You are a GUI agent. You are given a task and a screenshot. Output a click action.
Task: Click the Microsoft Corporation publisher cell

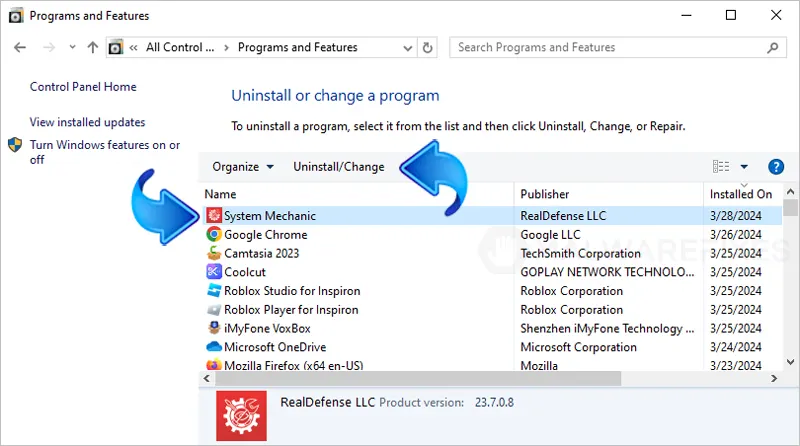point(579,347)
